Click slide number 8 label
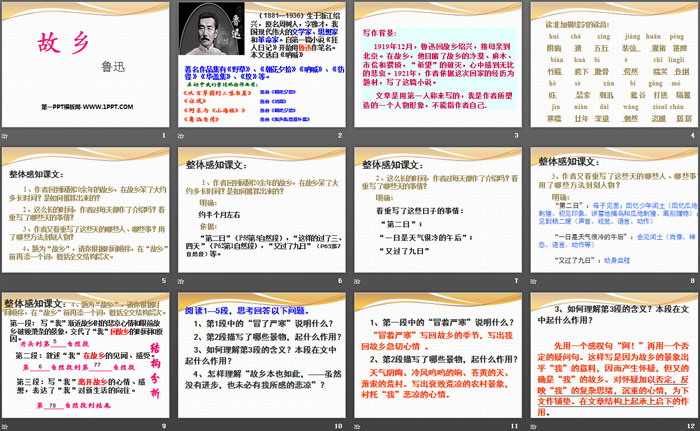The image size is (700, 431). (x=693, y=280)
